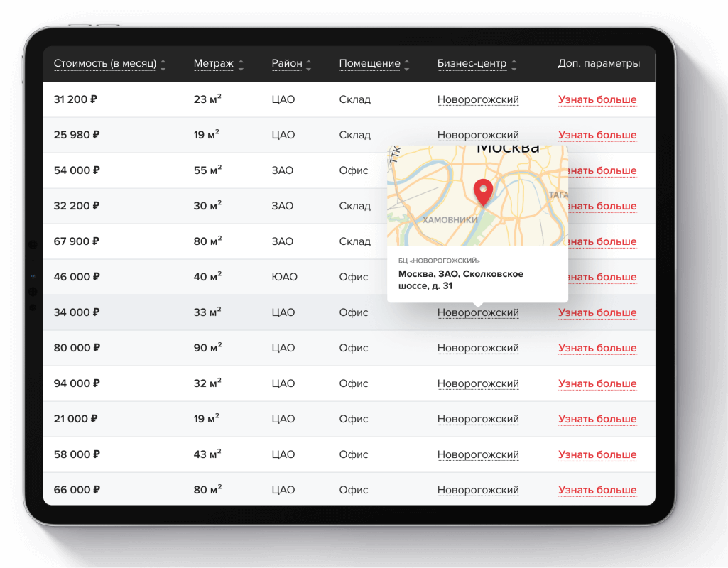Open Новорогожский link in 21 000 ₽ row

478,419
